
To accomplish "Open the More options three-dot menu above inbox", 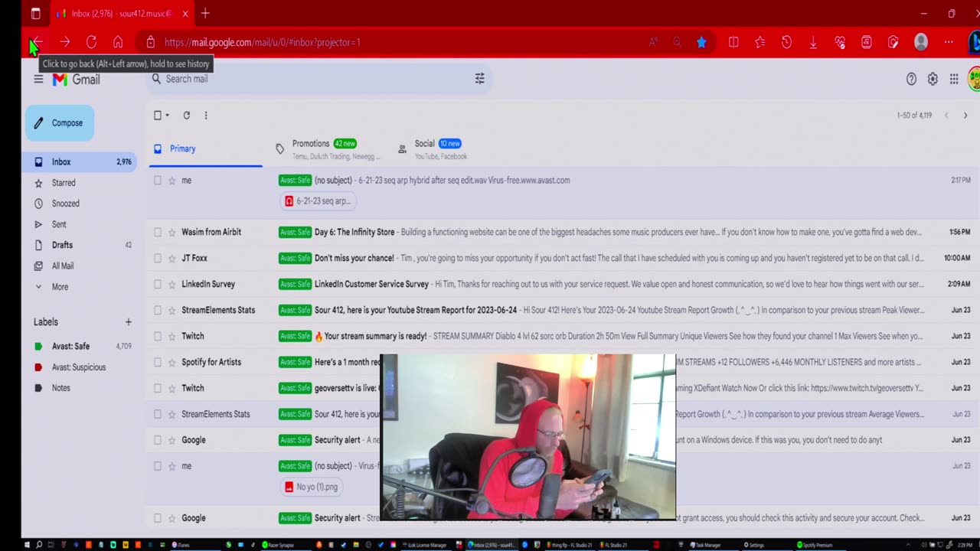I will (205, 116).
